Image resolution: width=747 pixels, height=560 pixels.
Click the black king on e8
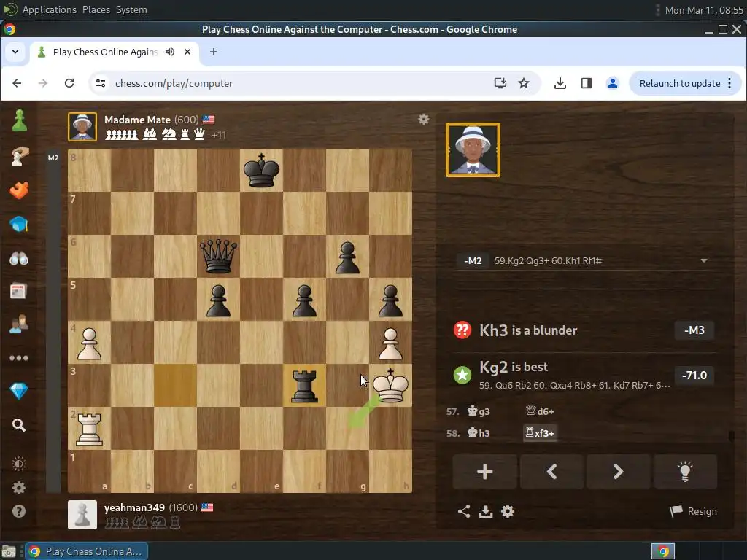(x=261, y=170)
